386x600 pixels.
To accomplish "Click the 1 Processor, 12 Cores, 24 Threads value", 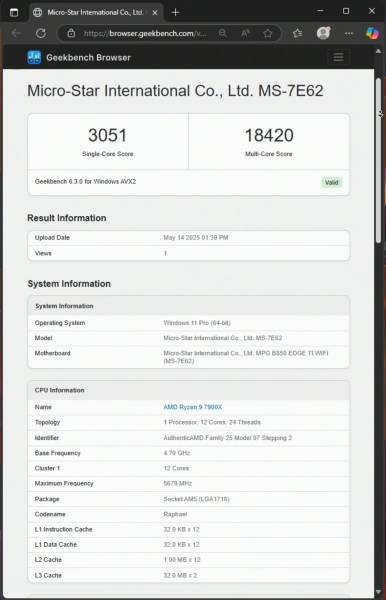I will [212, 422].
